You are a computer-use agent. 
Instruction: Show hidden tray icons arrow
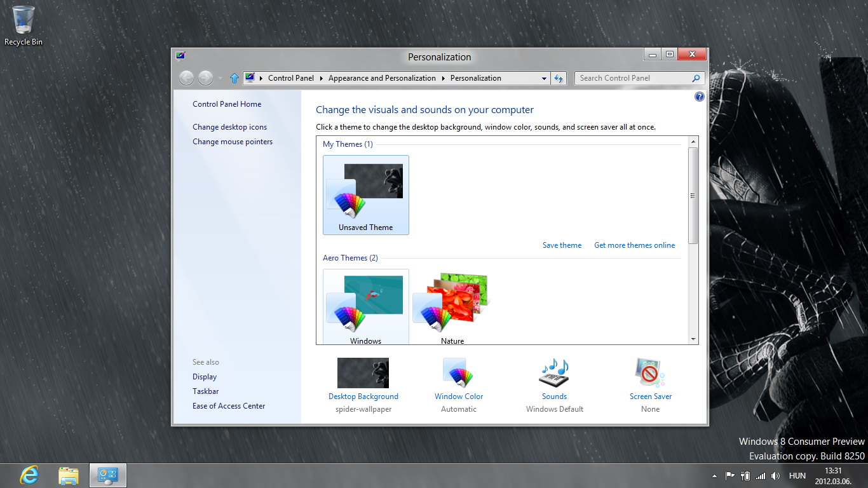click(714, 475)
